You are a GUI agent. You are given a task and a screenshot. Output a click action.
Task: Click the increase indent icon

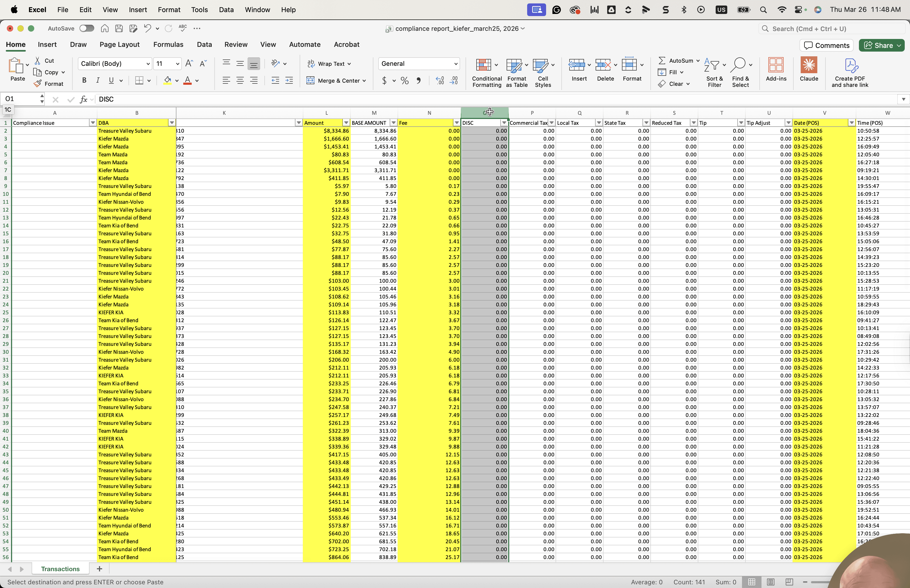289,81
